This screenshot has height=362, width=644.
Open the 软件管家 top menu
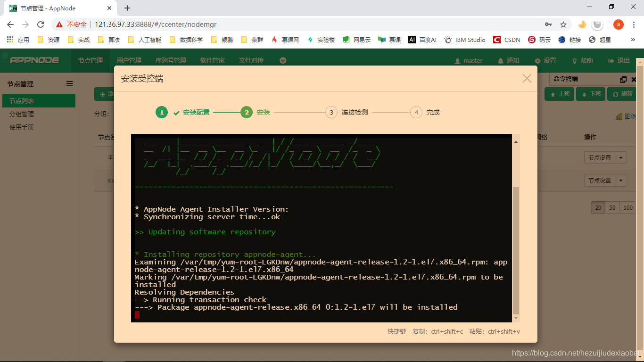coord(213,60)
